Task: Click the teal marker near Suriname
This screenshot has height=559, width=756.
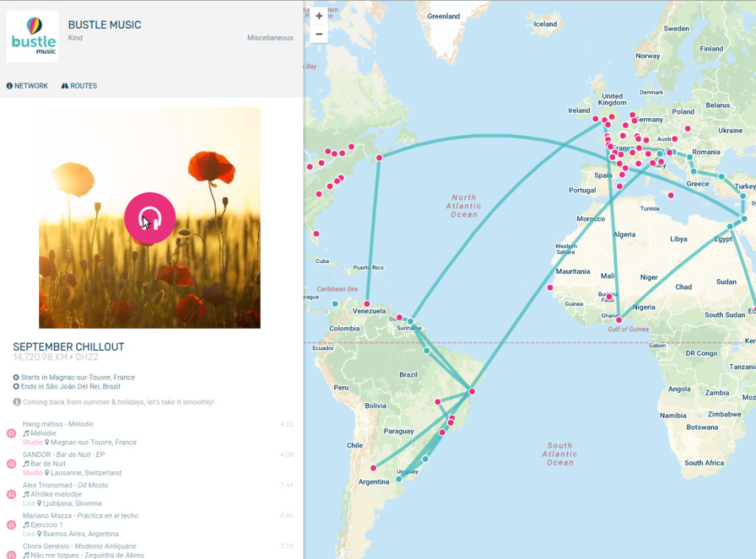Action: tap(410, 321)
